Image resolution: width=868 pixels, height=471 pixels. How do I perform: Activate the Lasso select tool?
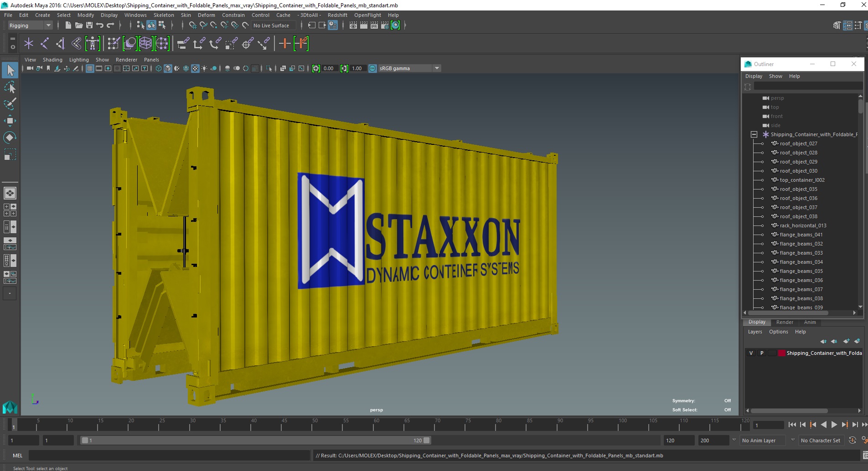tap(10, 87)
